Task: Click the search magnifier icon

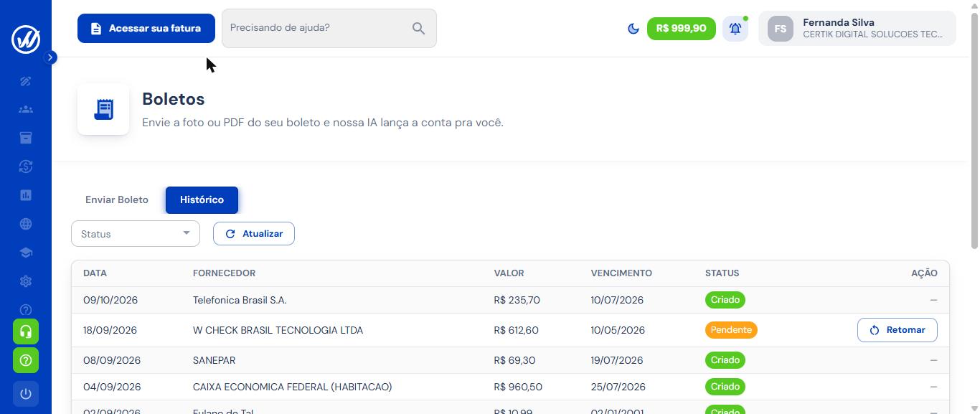Action: [x=419, y=29]
